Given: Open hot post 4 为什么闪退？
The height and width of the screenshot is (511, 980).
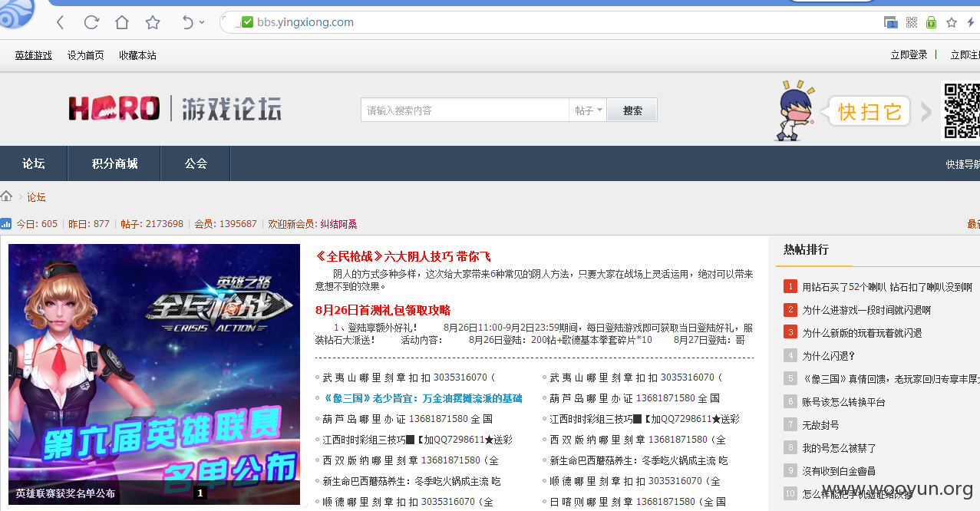Looking at the screenshot, I should coord(828,356).
